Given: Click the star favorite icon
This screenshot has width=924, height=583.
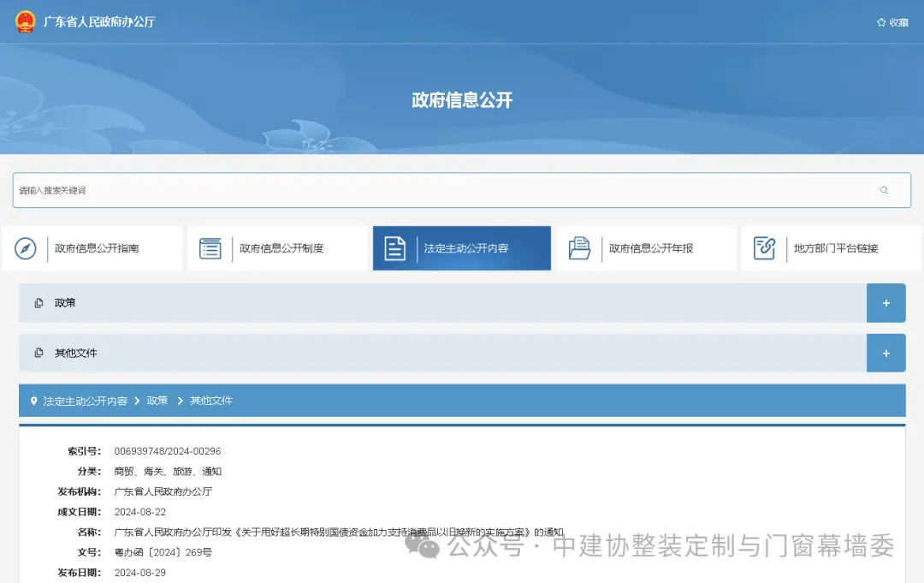Looking at the screenshot, I should (881, 22).
